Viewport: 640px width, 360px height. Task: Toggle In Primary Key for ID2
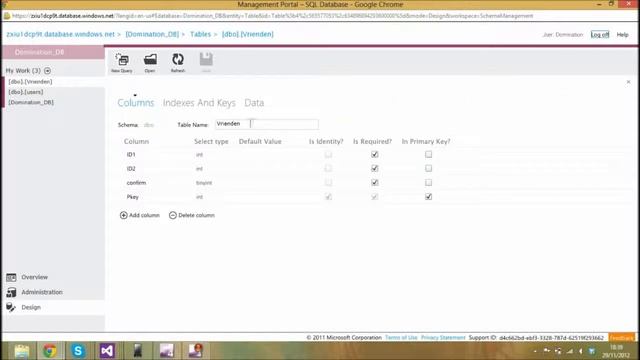pos(428,168)
